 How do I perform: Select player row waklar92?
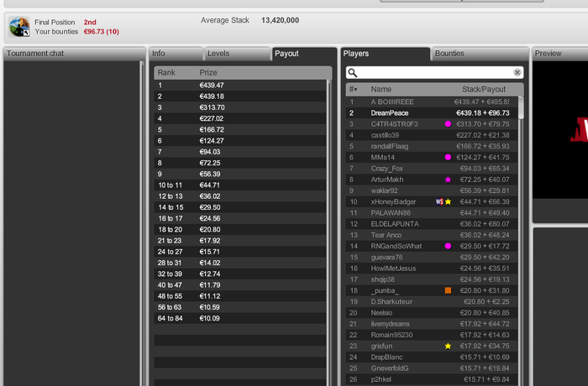point(432,190)
